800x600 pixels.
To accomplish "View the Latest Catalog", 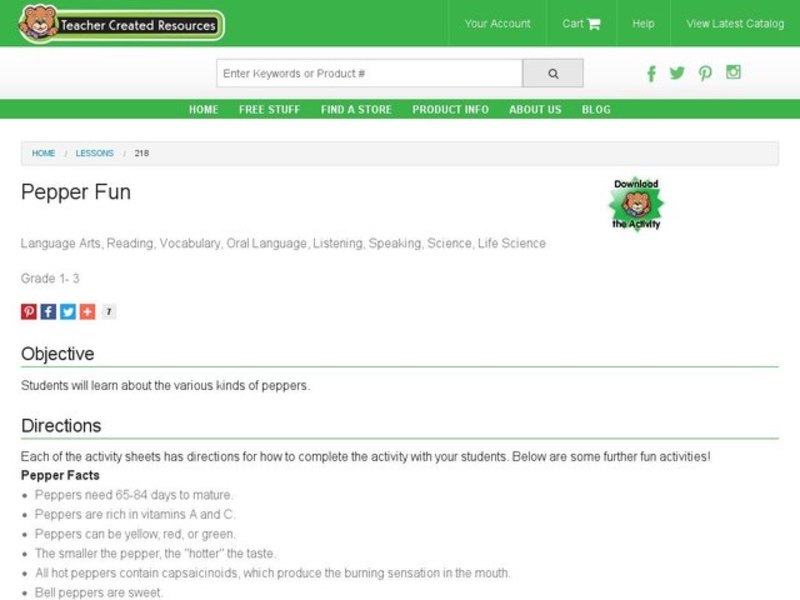I will pyautogui.click(x=734, y=24).
